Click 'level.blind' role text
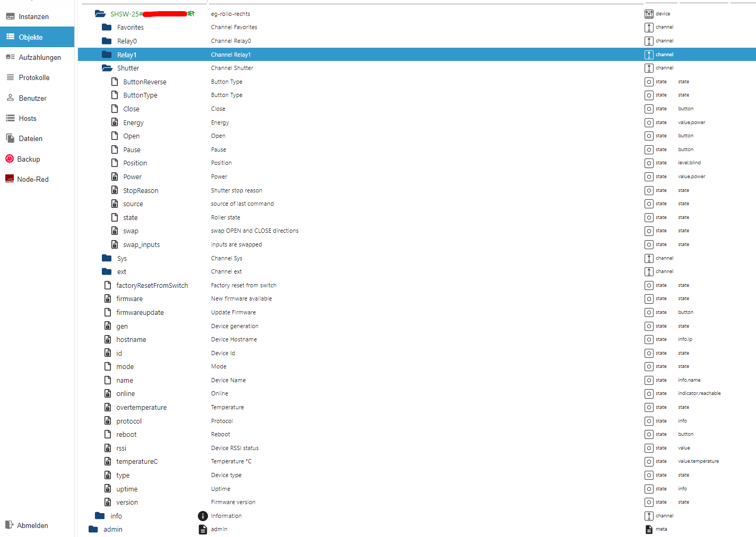756x537 pixels. pyautogui.click(x=689, y=163)
